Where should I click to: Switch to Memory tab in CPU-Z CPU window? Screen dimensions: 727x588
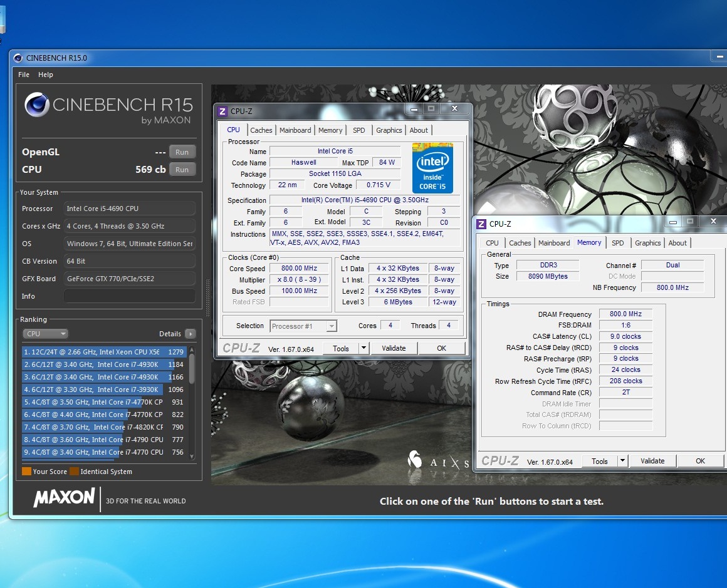[x=330, y=130]
